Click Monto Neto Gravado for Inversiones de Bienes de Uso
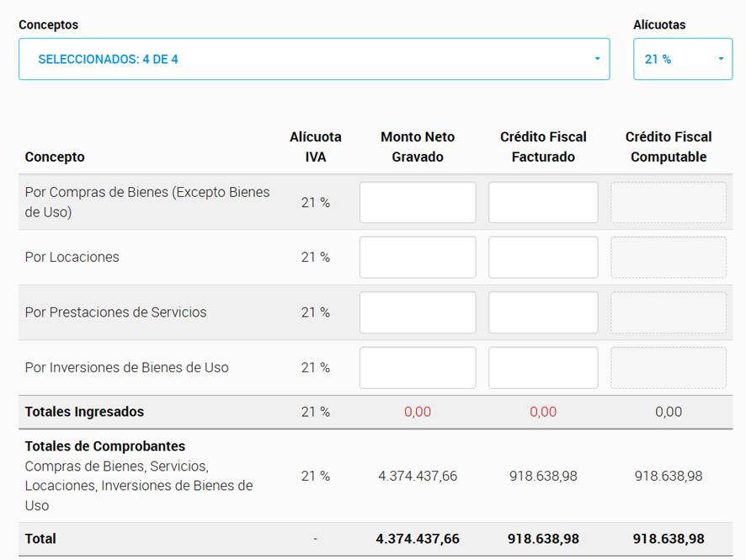This screenshot has height=560, width=746. 418,368
